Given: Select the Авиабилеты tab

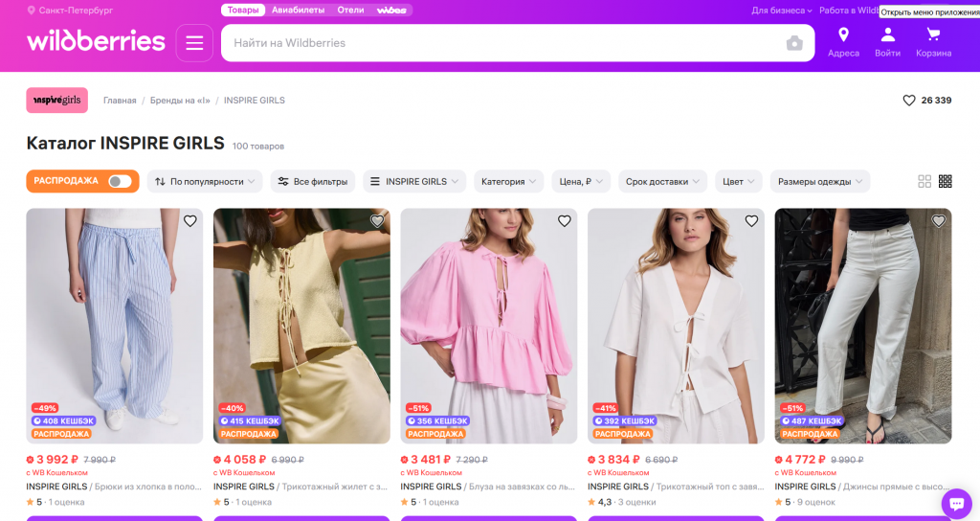Looking at the screenshot, I should 299,10.
